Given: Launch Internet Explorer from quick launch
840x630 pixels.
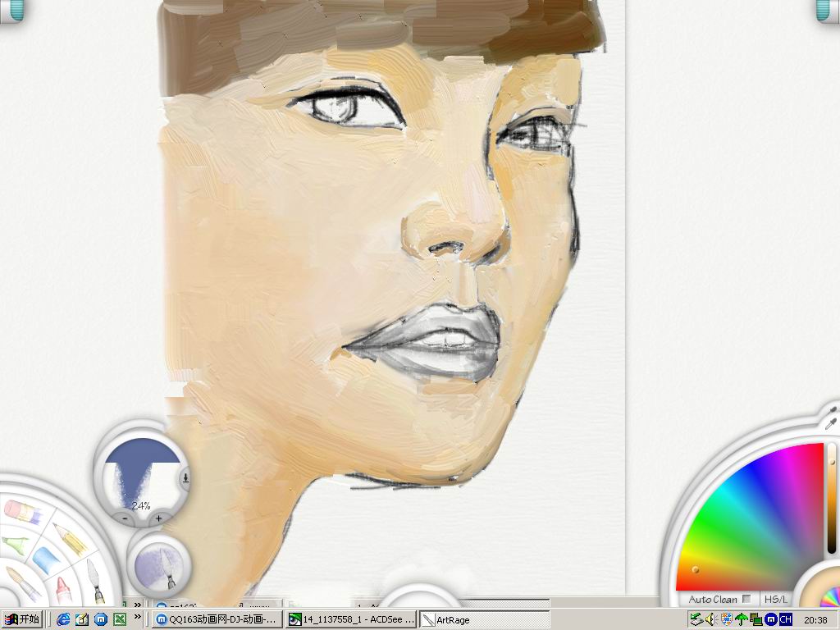Looking at the screenshot, I should tap(63, 619).
